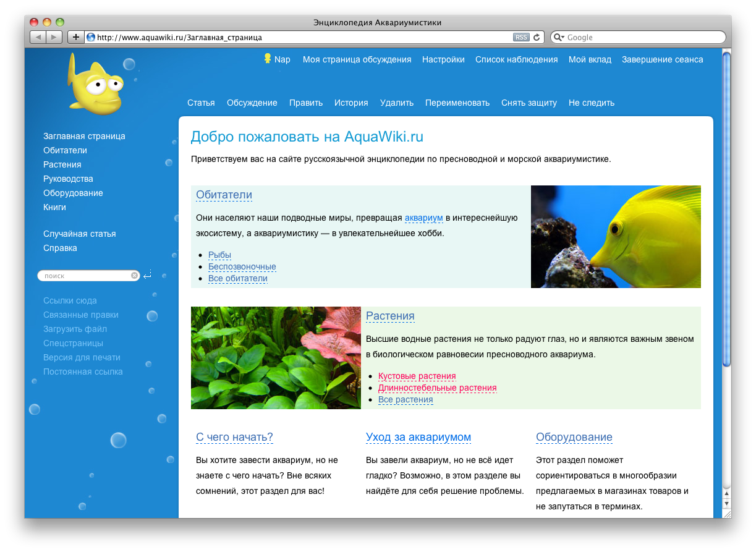The height and width of the screenshot is (552, 756).
Task: Click the plus button in the browser toolbar
Action: 75,36
